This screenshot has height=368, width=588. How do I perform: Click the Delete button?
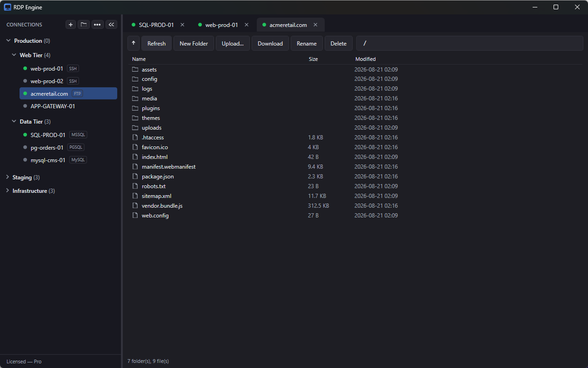coord(339,43)
